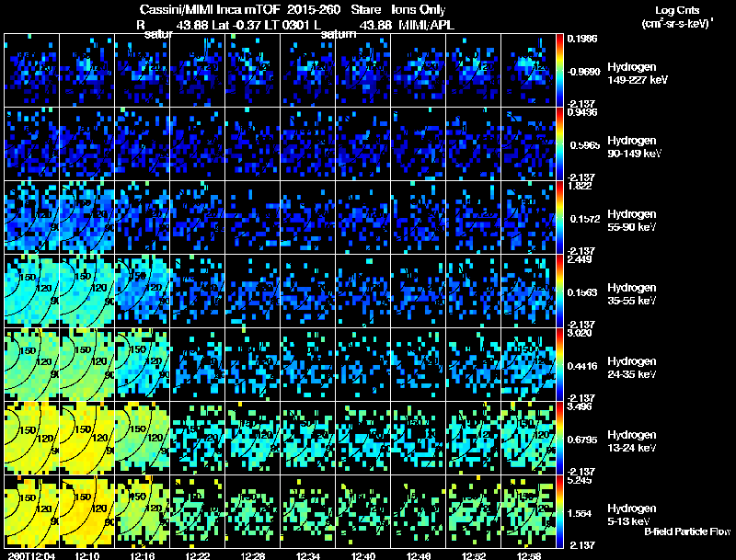Select the Hydrogen 149-227 keV panel at 12:58
The image size is (736, 560).
click(x=528, y=71)
